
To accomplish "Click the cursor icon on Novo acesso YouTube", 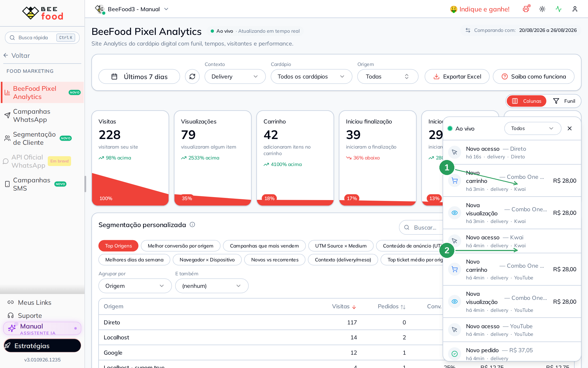I will pyautogui.click(x=455, y=330).
